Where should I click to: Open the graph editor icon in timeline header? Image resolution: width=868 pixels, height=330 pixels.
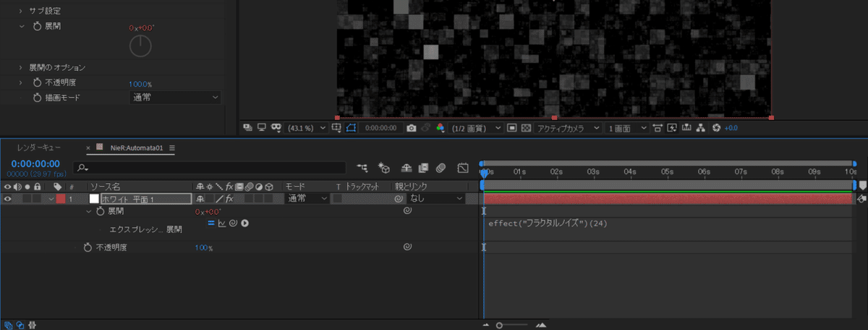tap(463, 168)
